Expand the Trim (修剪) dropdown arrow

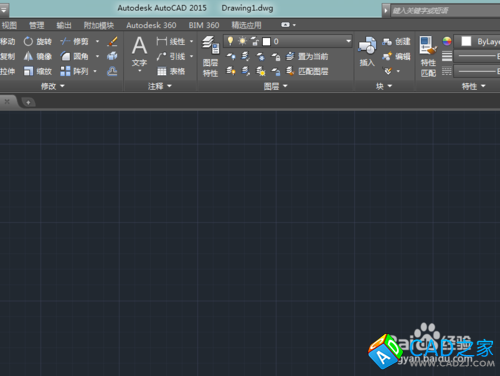click(x=97, y=41)
